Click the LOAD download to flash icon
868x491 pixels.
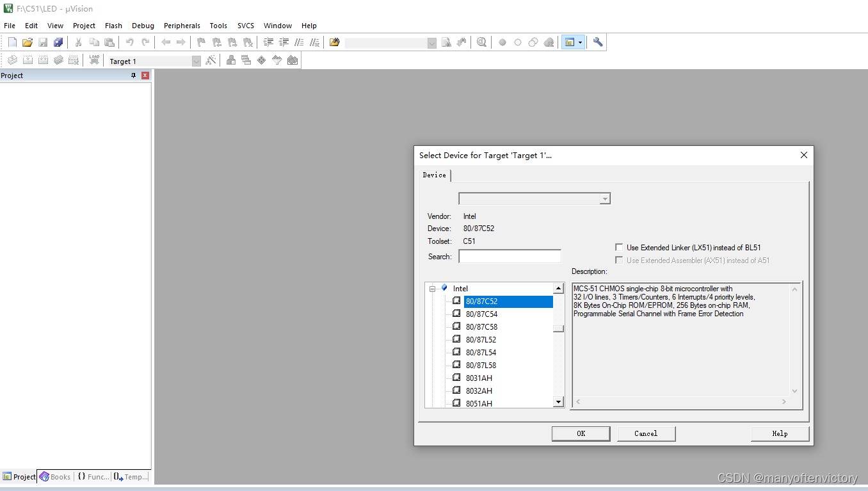(94, 60)
